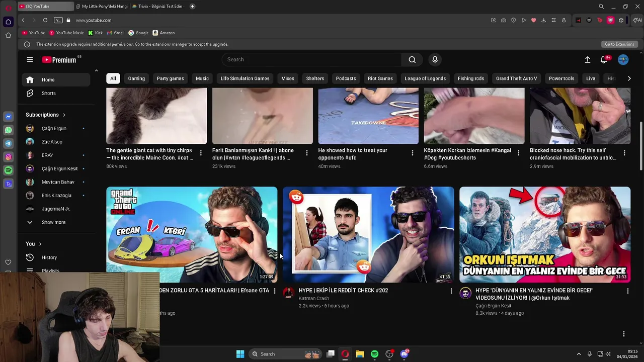Open Shorts in the sidebar

coord(56,93)
